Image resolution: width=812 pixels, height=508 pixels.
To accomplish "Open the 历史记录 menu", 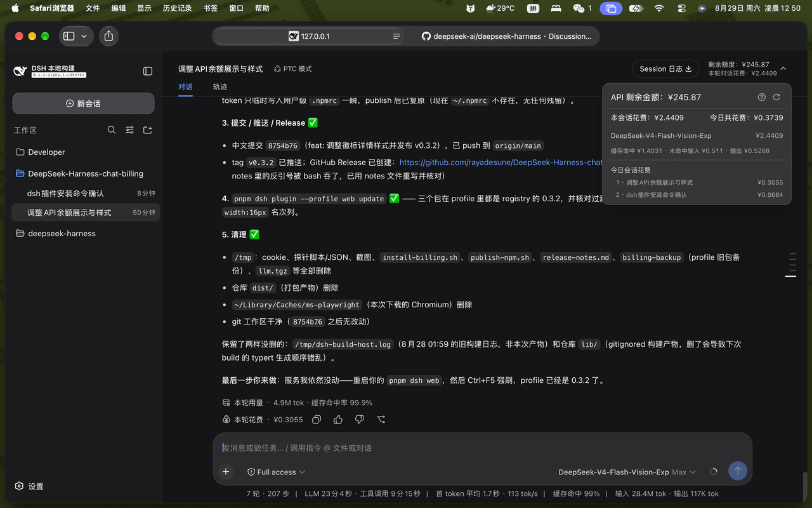I will (x=177, y=8).
